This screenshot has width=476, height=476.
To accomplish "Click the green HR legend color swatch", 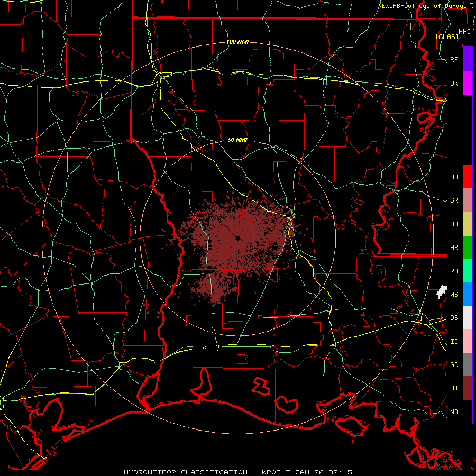I will [x=467, y=248].
